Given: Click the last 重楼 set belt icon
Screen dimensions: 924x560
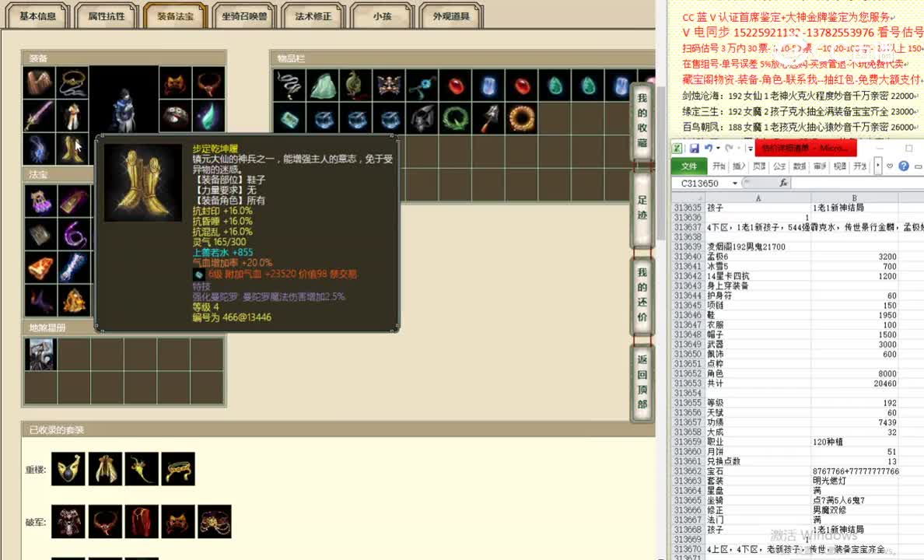Looking at the screenshot, I should pos(178,469).
